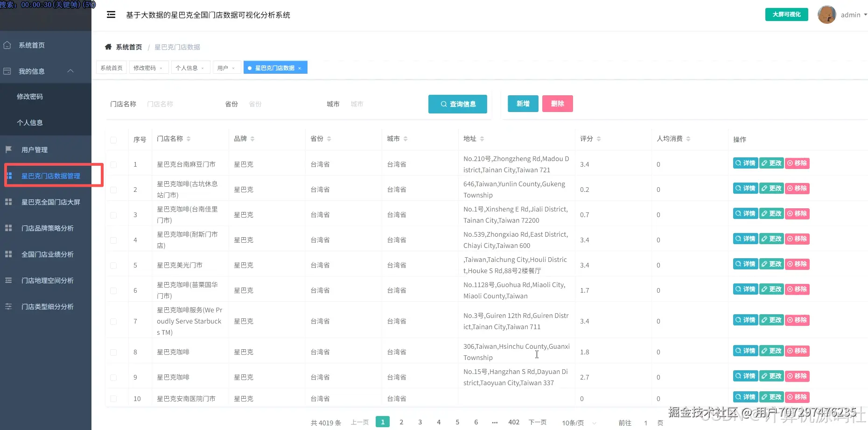Open 星巴克门店数据管理 in the sidebar
Image resolution: width=868 pixels, height=430 pixels.
tap(51, 176)
